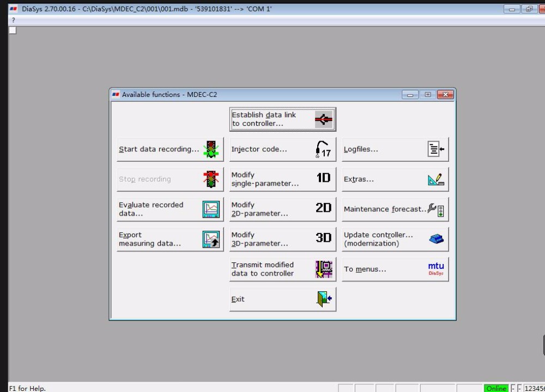Click Transmit modified data to controller
Viewport: 545px width, 392px height.
(282, 269)
